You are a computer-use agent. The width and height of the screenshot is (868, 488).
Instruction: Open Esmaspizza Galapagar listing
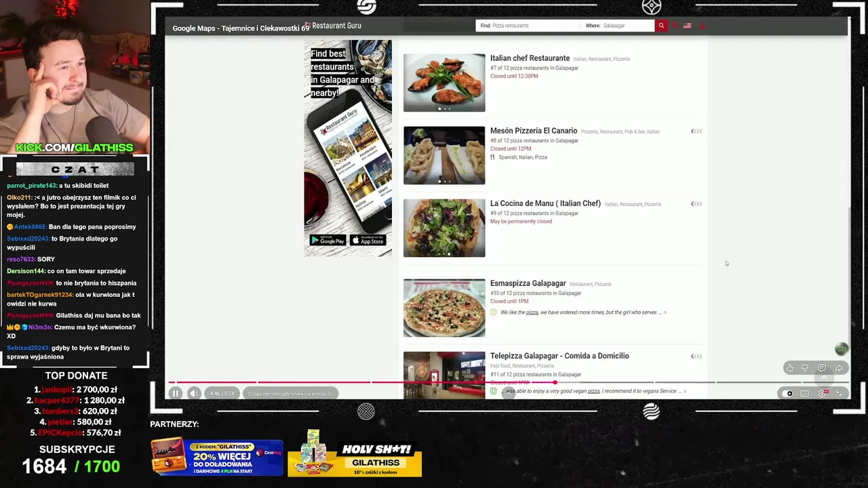(528, 283)
